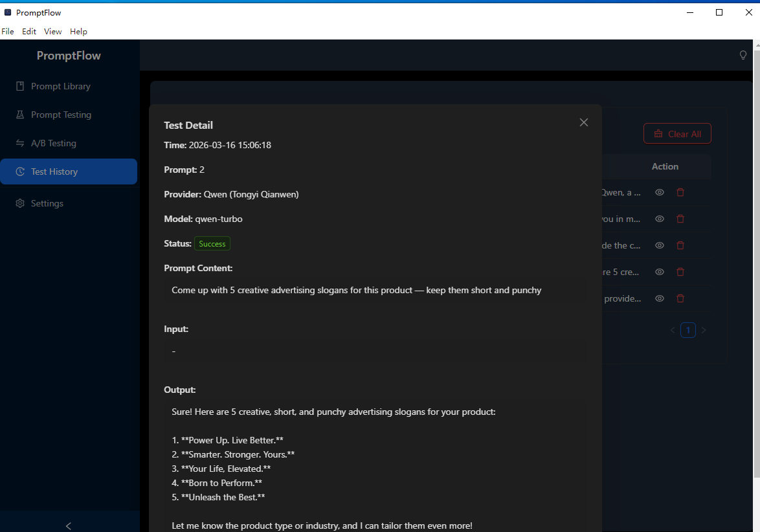Screen dimensions: 760x532
Task: View details of the 'de the c...' row
Action: point(659,246)
